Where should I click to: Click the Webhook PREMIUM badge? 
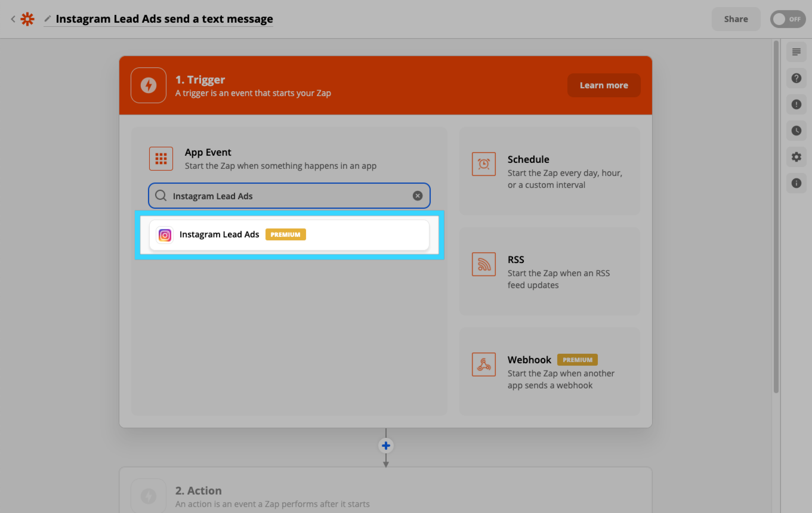[x=578, y=360]
